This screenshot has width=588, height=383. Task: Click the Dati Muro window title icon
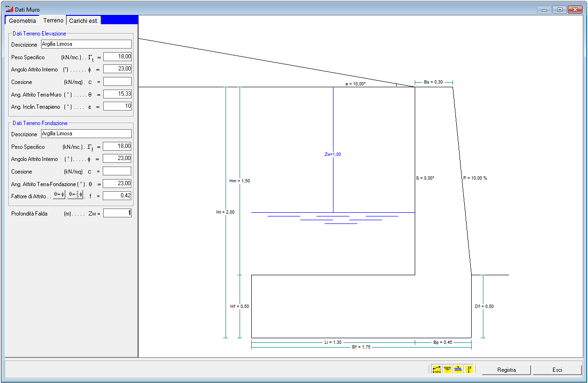click(x=9, y=9)
